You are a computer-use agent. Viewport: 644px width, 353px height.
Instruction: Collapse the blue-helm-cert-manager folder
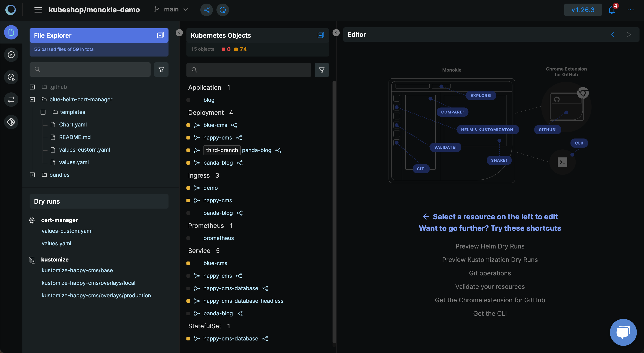(32, 100)
